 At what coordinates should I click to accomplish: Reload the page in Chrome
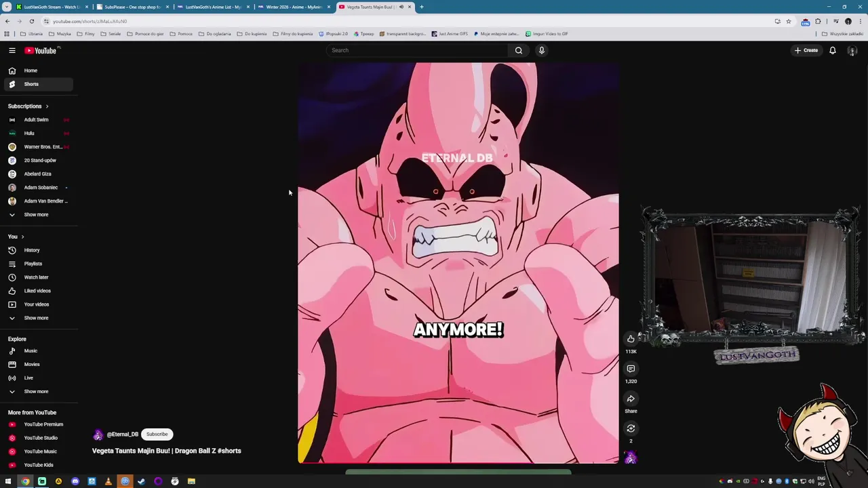[32, 21]
